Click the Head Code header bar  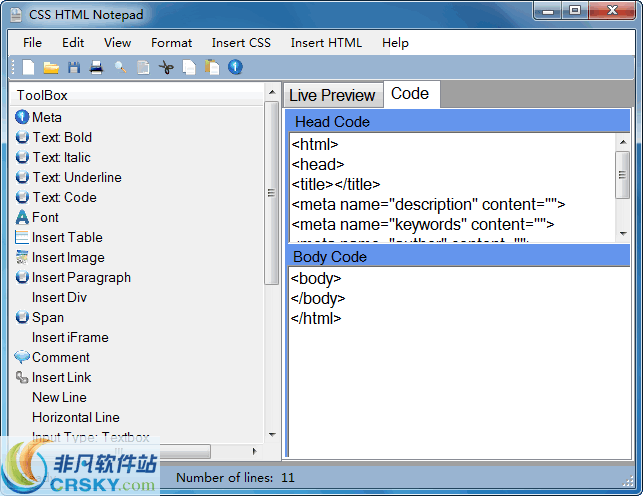[458, 122]
